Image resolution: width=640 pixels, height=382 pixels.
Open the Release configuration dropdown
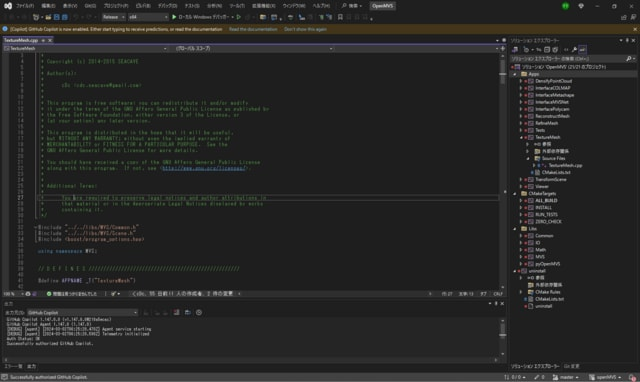click(x=113, y=17)
